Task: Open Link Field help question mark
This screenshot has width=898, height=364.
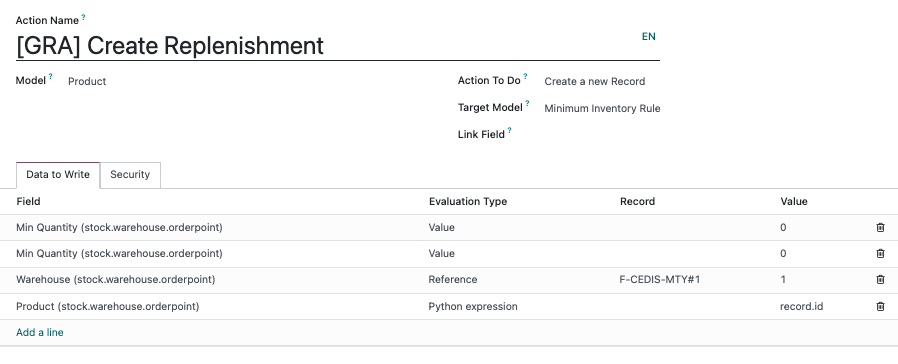Action: pos(509,130)
